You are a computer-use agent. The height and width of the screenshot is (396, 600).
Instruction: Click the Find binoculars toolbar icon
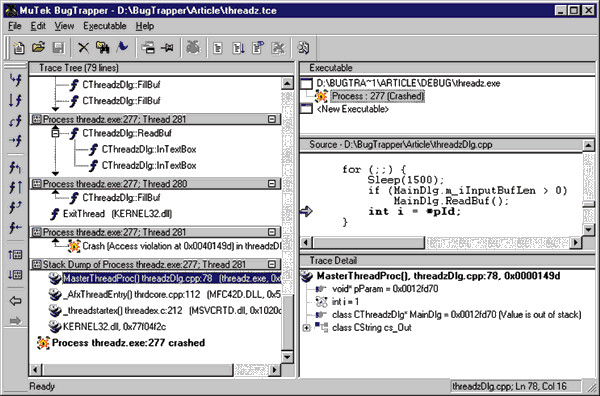103,48
